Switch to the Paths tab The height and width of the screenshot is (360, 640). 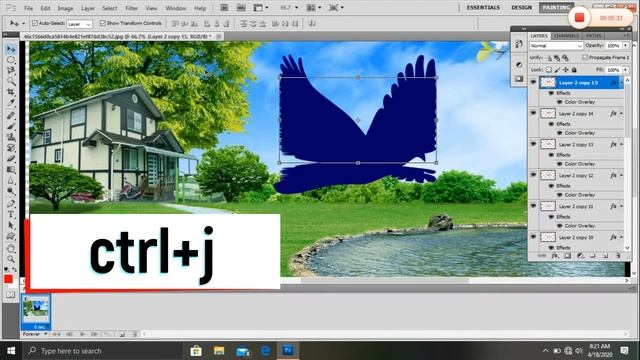(593, 36)
